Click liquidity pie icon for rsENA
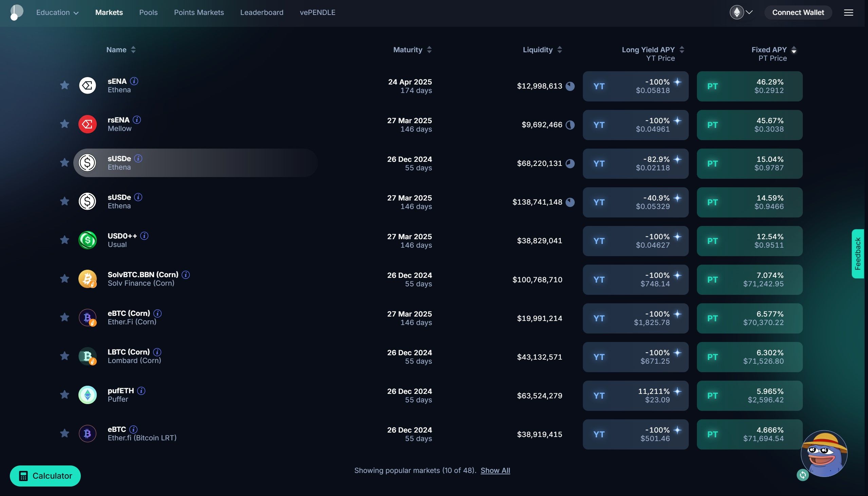Viewport: 868px width, 496px height. [570, 125]
